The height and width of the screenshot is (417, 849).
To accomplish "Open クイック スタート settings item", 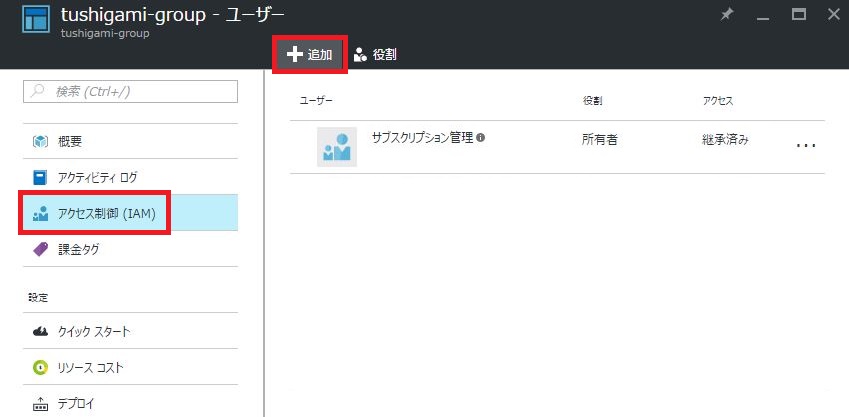I will 130,331.
